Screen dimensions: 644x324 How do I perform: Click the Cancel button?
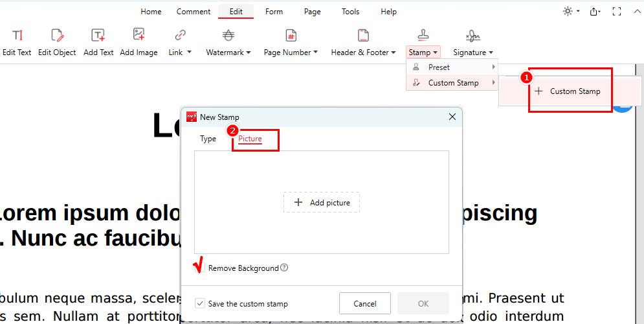tap(365, 303)
